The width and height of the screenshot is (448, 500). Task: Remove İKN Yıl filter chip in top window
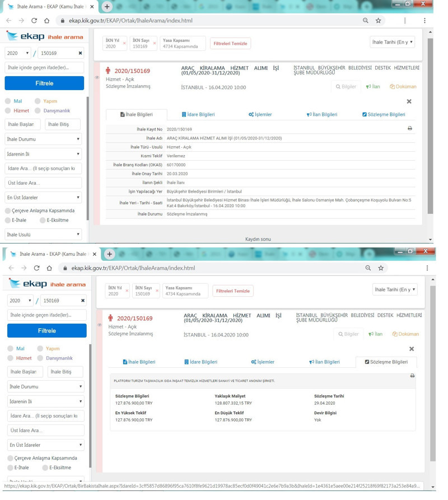click(x=124, y=43)
